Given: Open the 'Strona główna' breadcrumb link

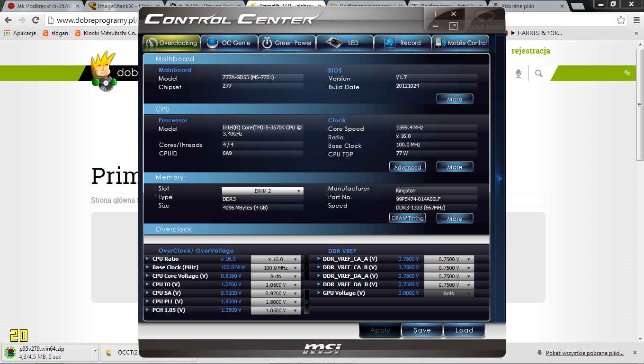Looking at the screenshot, I should (113, 200).
